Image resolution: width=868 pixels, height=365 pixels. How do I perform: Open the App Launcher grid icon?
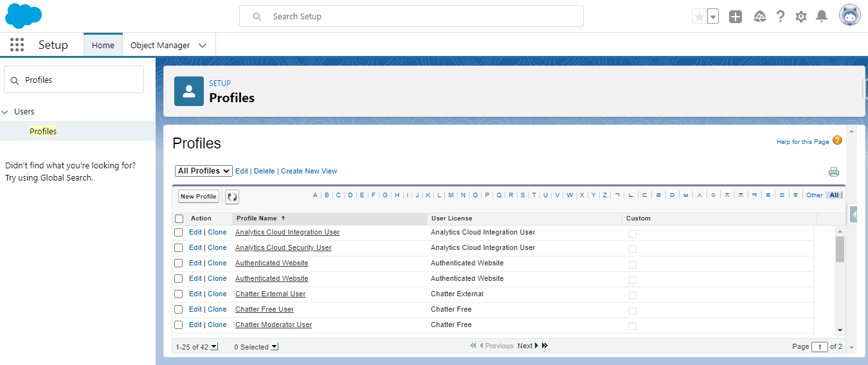[x=17, y=45]
